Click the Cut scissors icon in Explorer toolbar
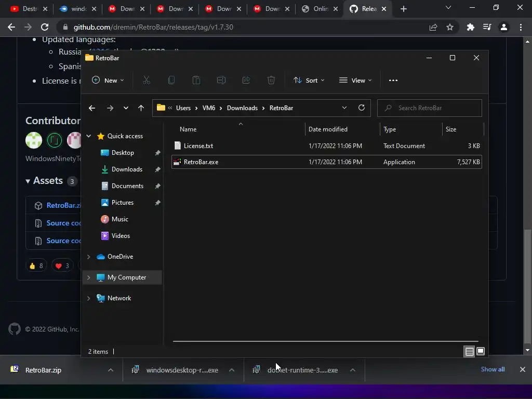Image resolution: width=532 pixels, height=399 pixels. (146, 81)
